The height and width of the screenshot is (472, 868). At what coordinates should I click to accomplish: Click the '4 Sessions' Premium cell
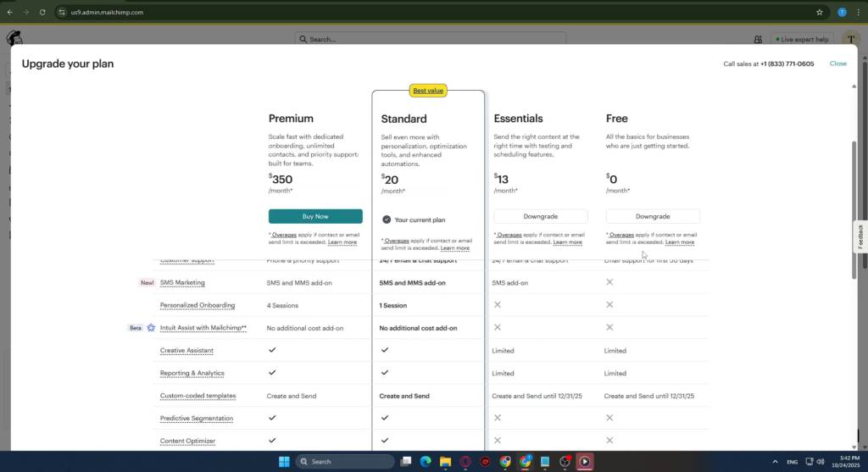pyautogui.click(x=282, y=305)
